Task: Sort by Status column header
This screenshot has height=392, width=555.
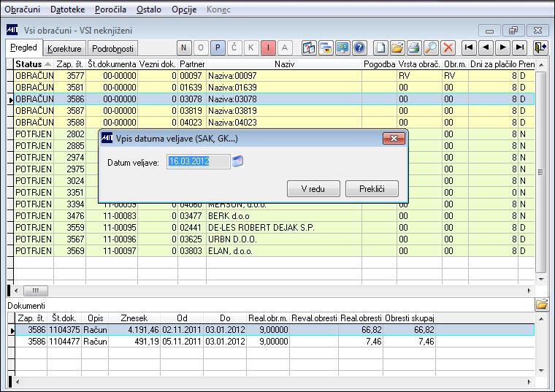Action: click(34, 64)
